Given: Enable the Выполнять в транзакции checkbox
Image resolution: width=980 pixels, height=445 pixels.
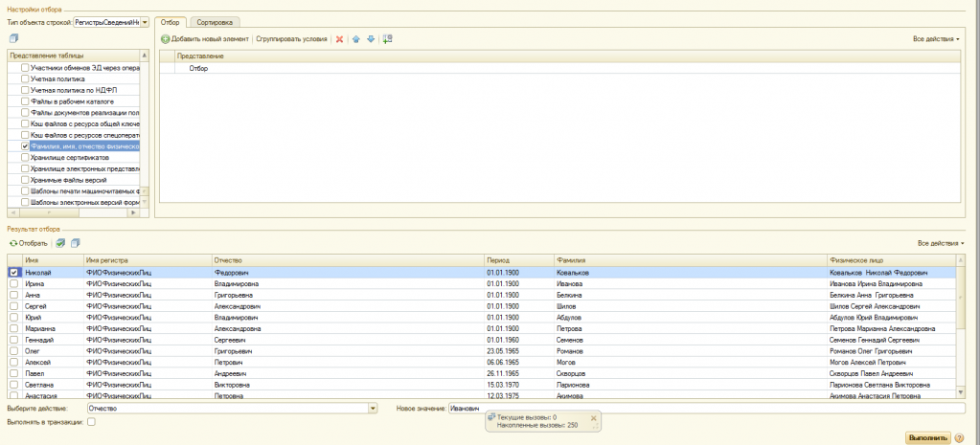Looking at the screenshot, I should click(91, 422).
